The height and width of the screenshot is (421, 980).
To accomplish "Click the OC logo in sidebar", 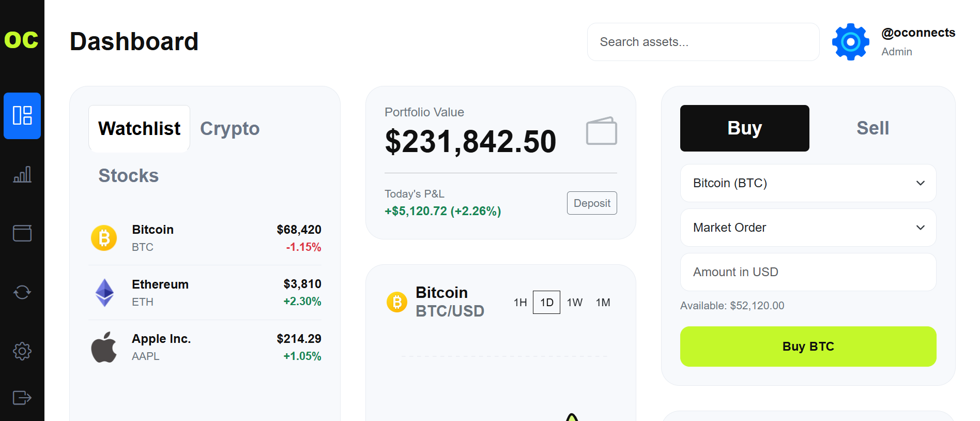I will (x=22, y=40).
